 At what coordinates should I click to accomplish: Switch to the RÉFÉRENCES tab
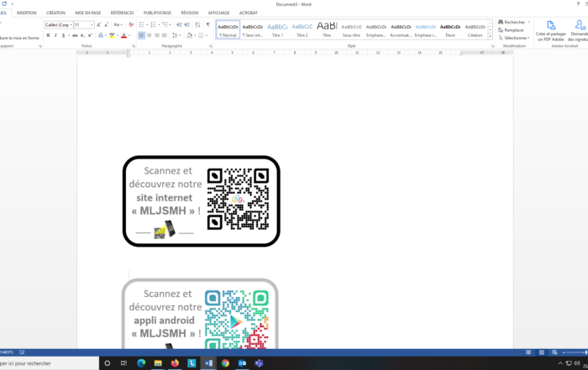pyautogui.click(x=122, y=13)
